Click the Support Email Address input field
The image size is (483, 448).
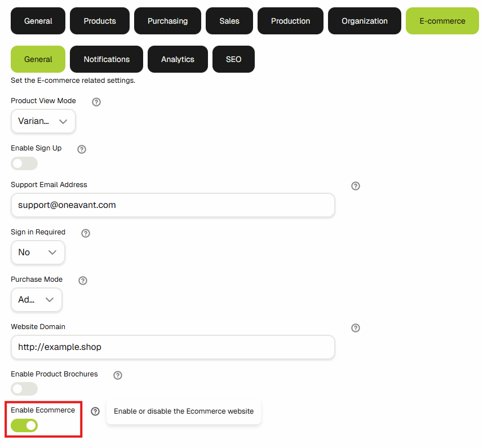click(172, 205)
